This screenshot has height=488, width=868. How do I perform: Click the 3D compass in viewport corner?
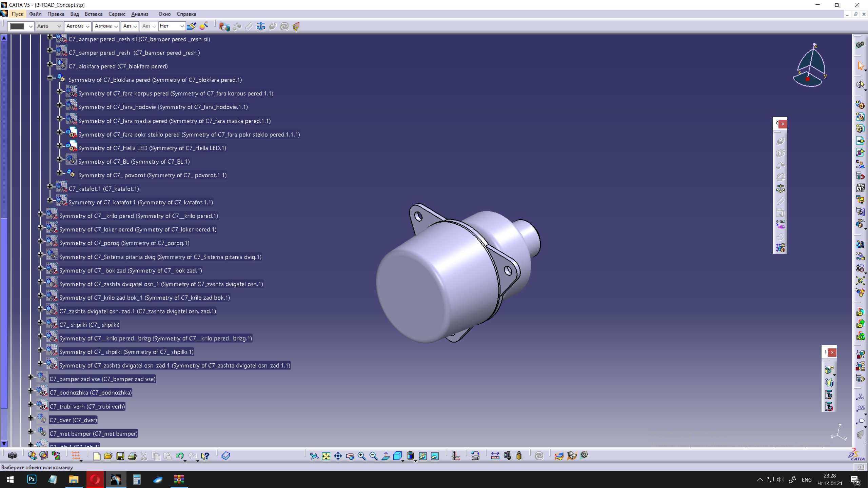click(x=809, y=65)
